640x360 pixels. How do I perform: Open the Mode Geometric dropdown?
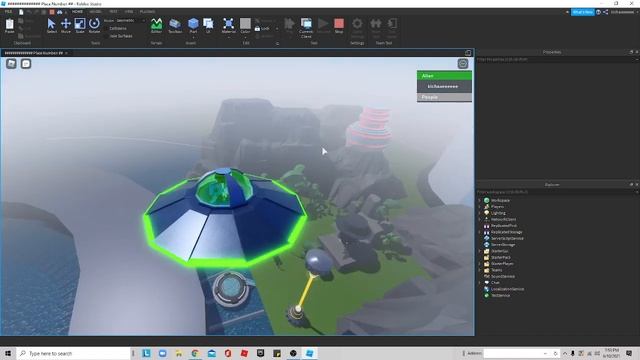click(x=130, y=20)
